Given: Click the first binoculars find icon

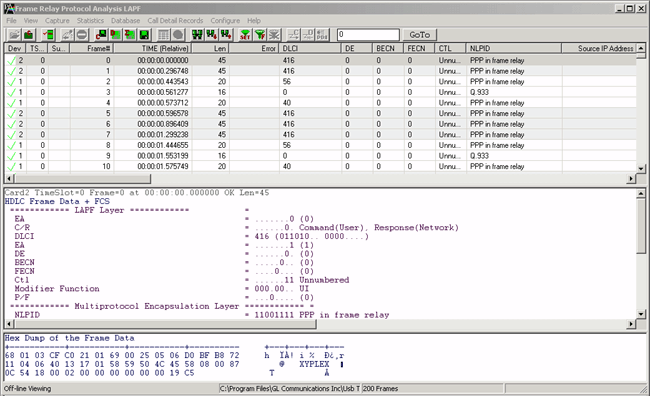Looking at the screenshot, I should (197, 34).
